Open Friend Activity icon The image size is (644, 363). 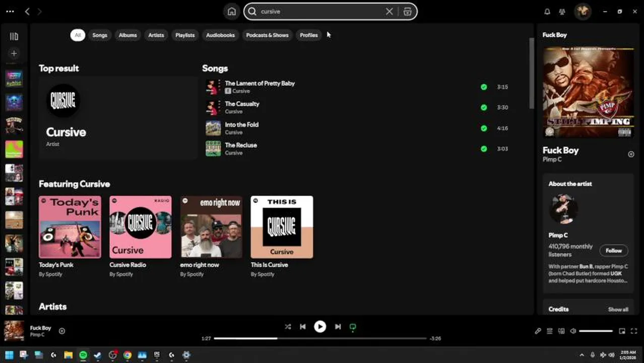[562, 12]
